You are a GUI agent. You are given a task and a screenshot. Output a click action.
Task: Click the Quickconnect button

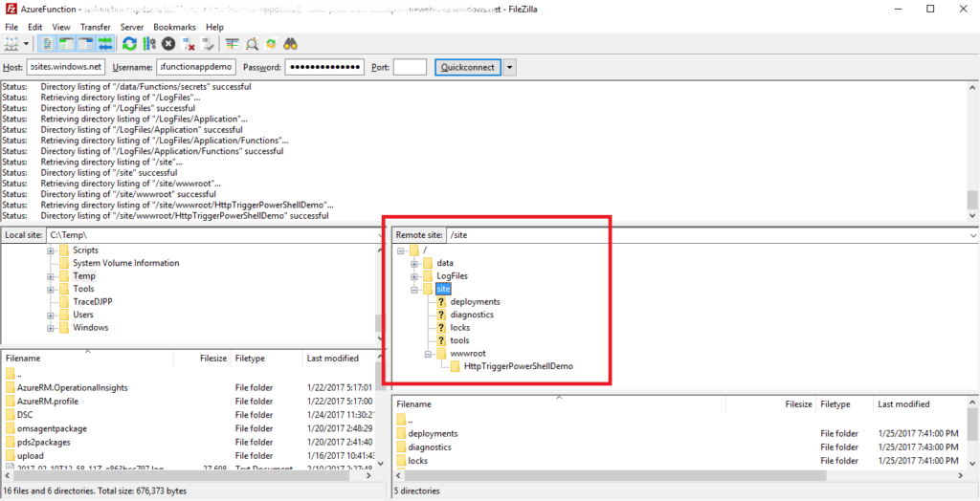tap(468, 67)
